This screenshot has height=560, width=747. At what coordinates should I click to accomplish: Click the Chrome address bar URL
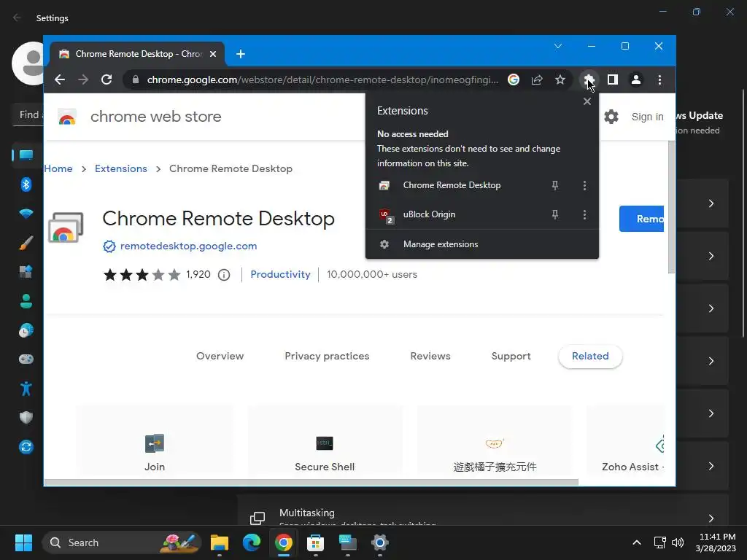coord(322,79)
